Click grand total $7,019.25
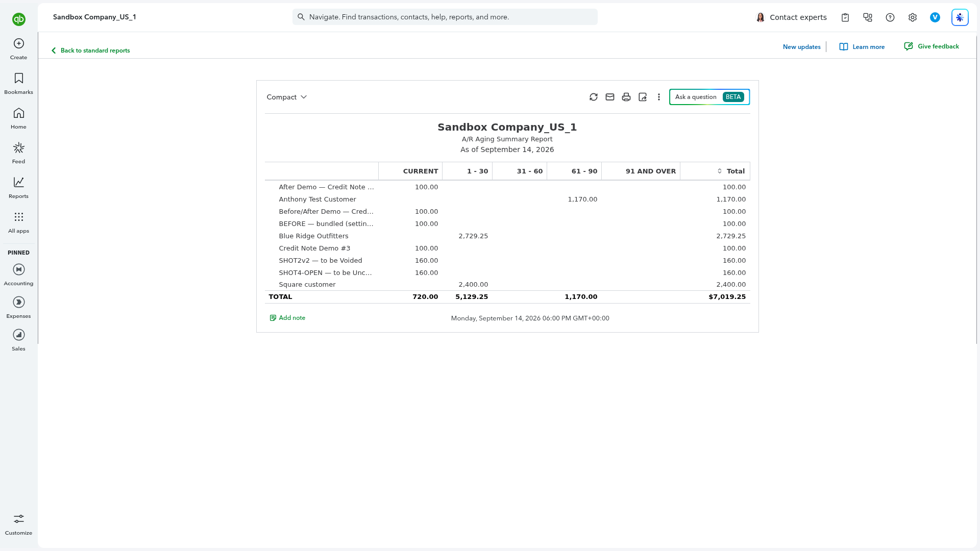 [727, 297]
